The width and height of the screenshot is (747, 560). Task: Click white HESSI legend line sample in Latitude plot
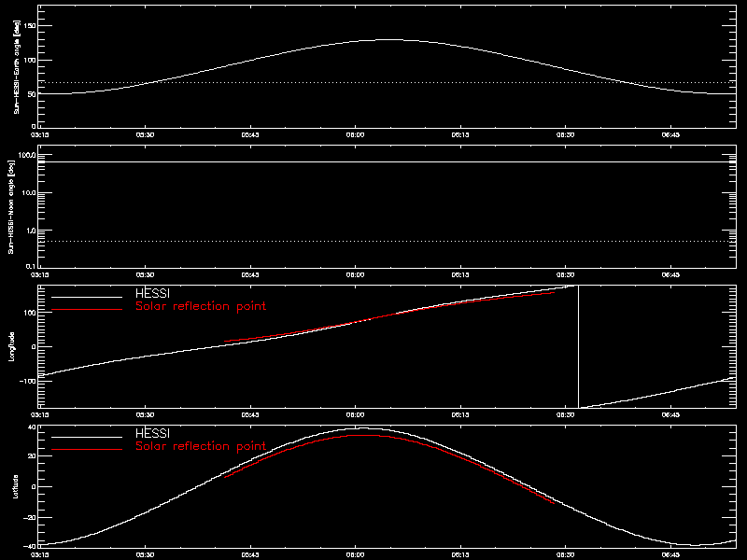[87, 437]
